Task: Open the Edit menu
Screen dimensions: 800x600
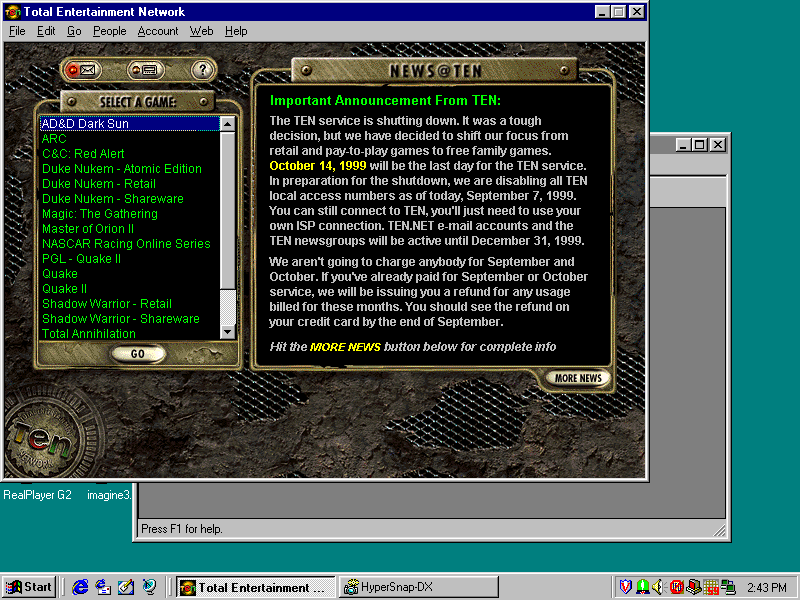Action: [x=46, y=31]
